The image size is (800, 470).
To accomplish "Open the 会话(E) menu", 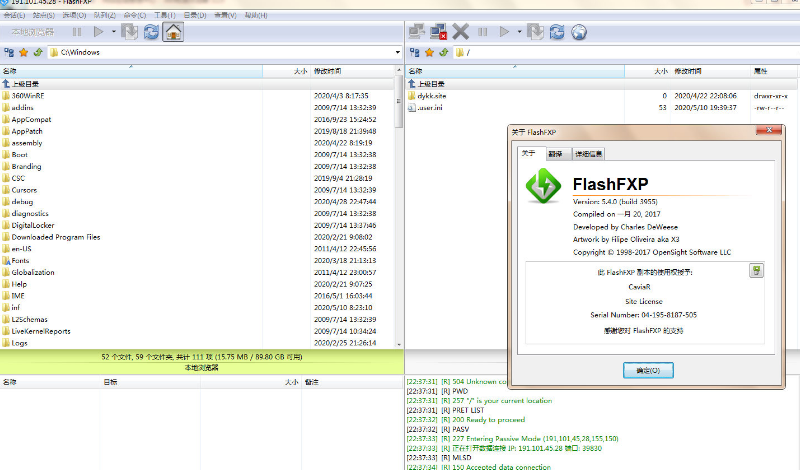I will (14, 15).
